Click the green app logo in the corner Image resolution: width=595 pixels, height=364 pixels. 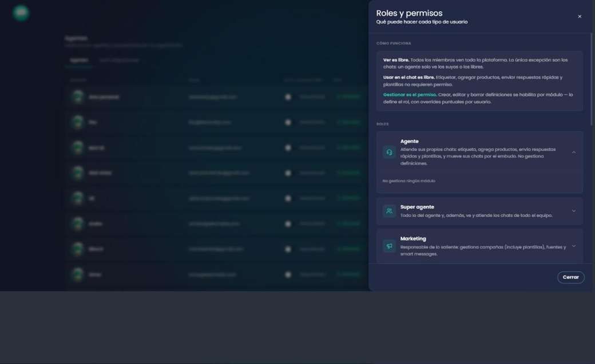coord(21,13)
